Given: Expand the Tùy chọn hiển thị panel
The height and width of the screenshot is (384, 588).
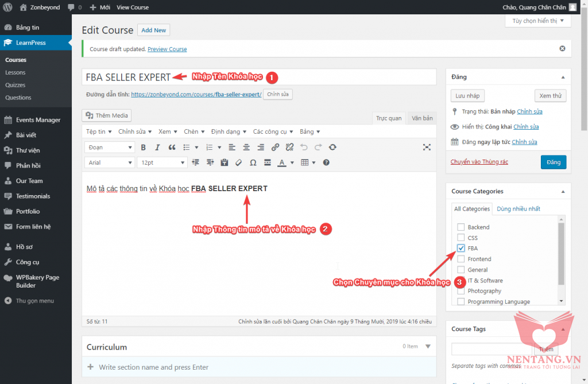Looking at the screenshot, I should click(x=538, y=21).
